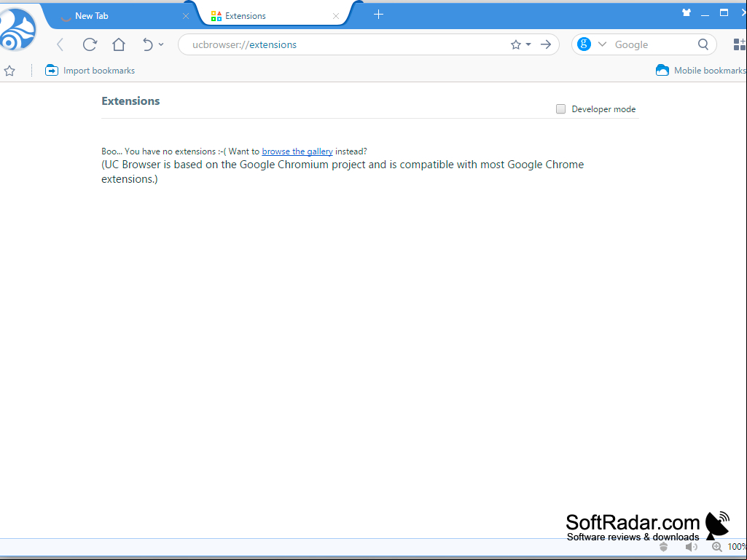Click the acorn icon in status bar
This screenshot has height=560, width=747.
[x=664, y=548]
